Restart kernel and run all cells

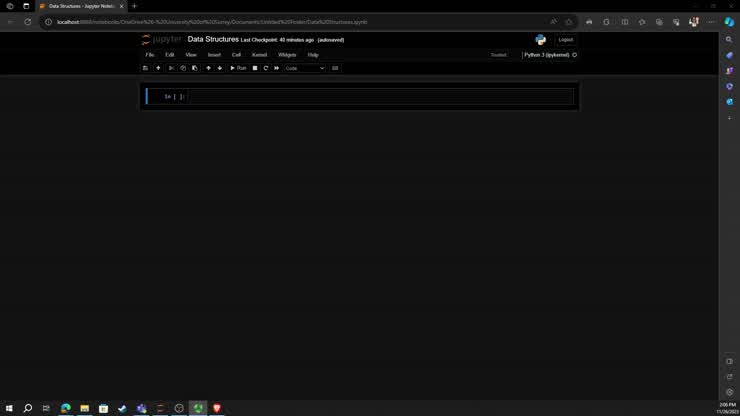[277, 68]
